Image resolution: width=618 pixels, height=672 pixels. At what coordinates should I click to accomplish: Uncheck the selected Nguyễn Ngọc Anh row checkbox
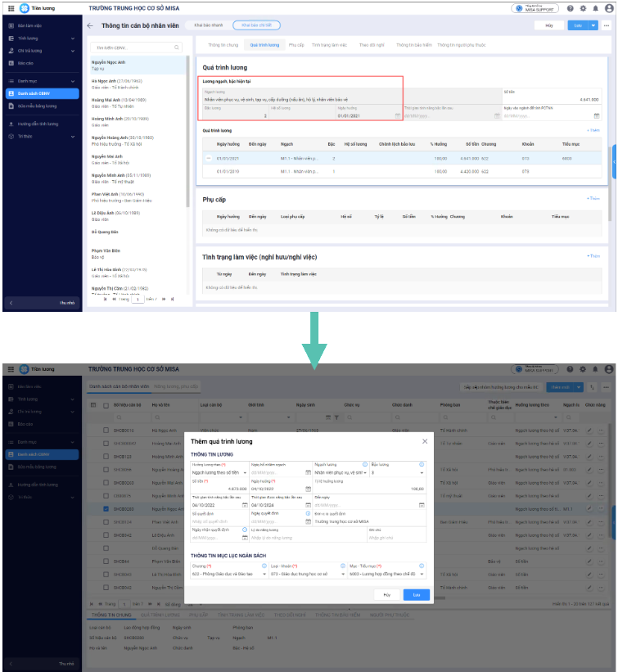(x=106, y=509)
